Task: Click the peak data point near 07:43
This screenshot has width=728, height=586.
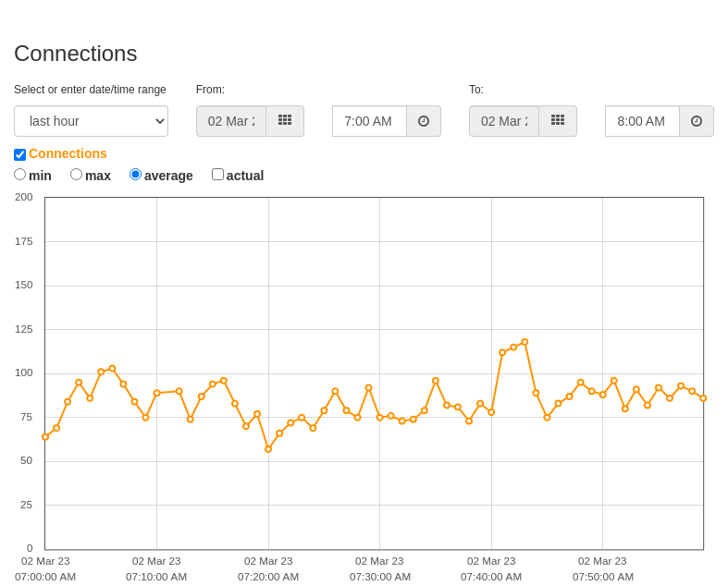Action: [x=524, y=342]
